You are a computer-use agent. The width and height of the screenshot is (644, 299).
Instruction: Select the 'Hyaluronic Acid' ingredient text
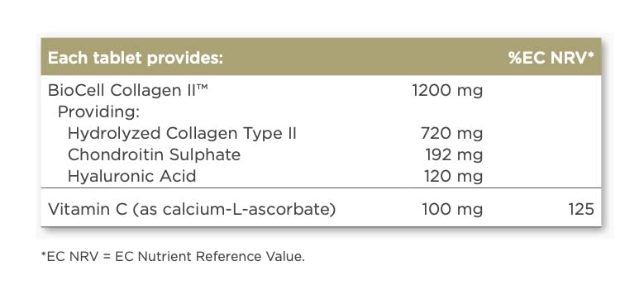point(131,177)
